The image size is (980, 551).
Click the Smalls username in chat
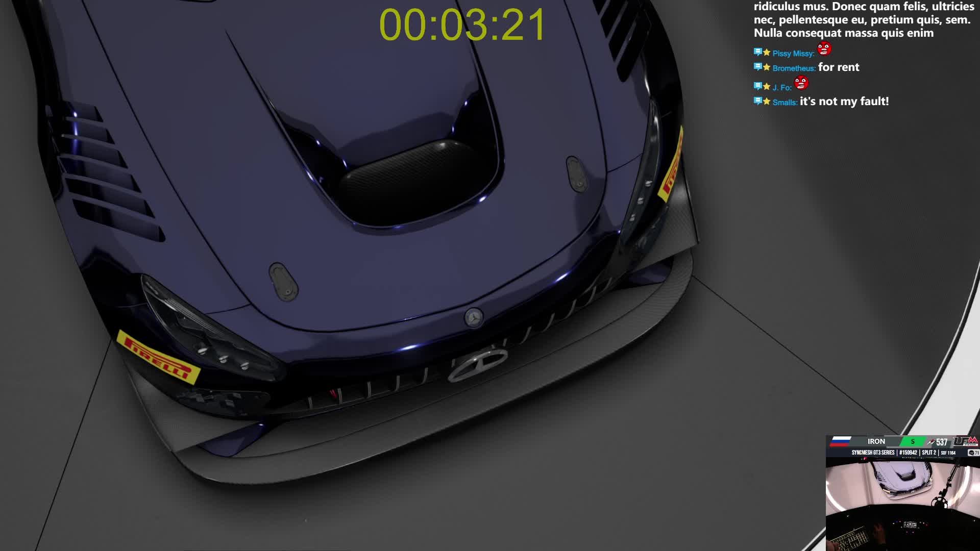pyautogui.click(x=785, y=103)
